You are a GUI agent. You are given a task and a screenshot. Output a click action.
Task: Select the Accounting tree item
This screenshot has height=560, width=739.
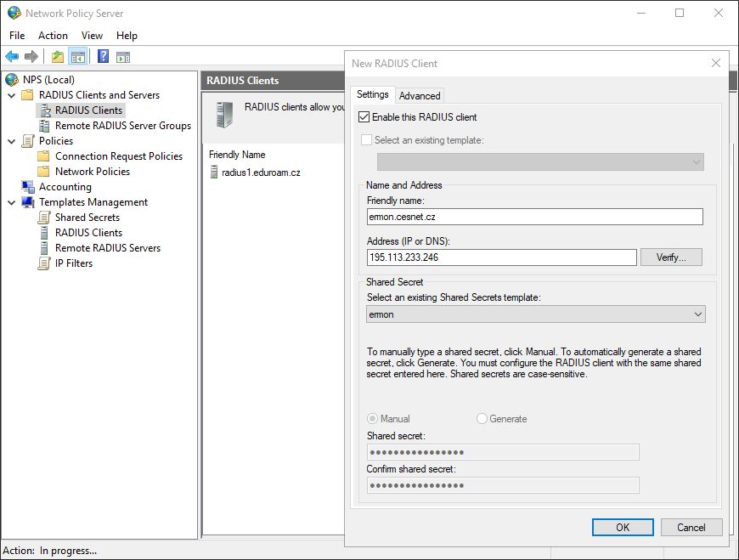click(x=65, y=187)
